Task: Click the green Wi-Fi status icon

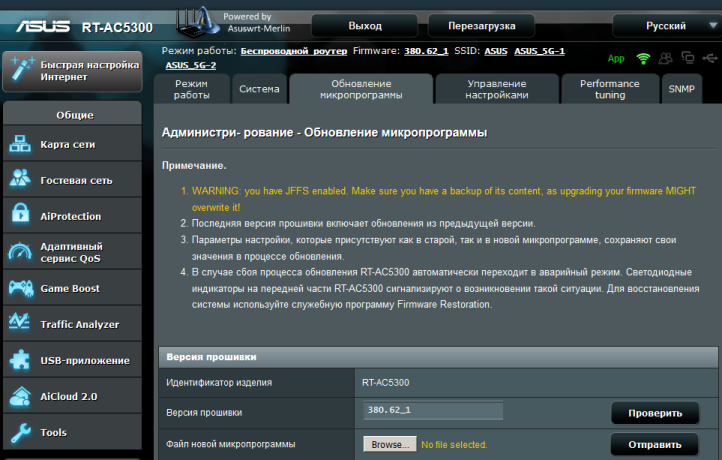Action: pyautogui.click(x=643, y=58)
